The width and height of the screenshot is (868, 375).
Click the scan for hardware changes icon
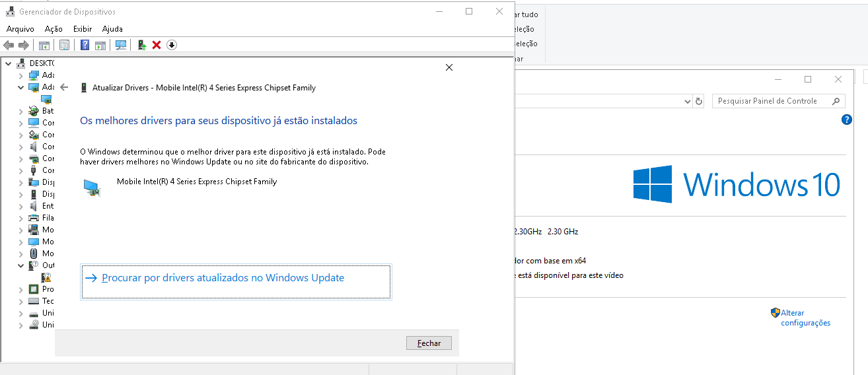121,45
